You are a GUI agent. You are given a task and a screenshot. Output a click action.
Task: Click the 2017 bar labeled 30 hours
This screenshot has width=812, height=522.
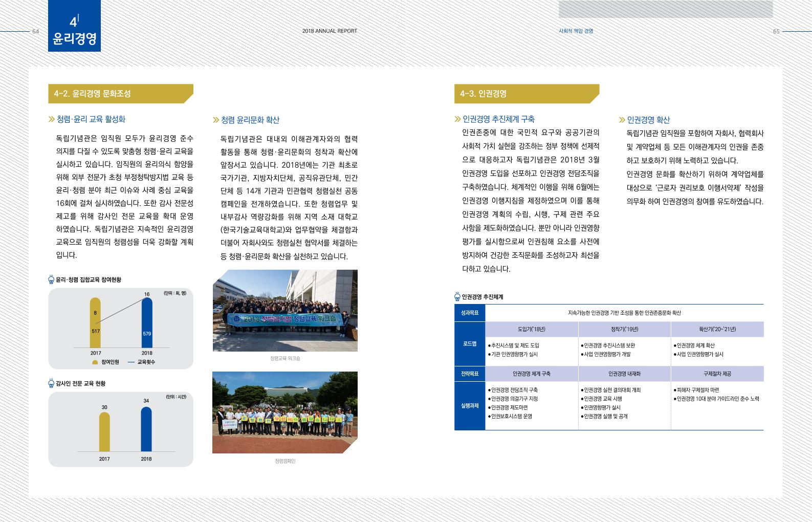pyautogui.click(x=104, y=432)
